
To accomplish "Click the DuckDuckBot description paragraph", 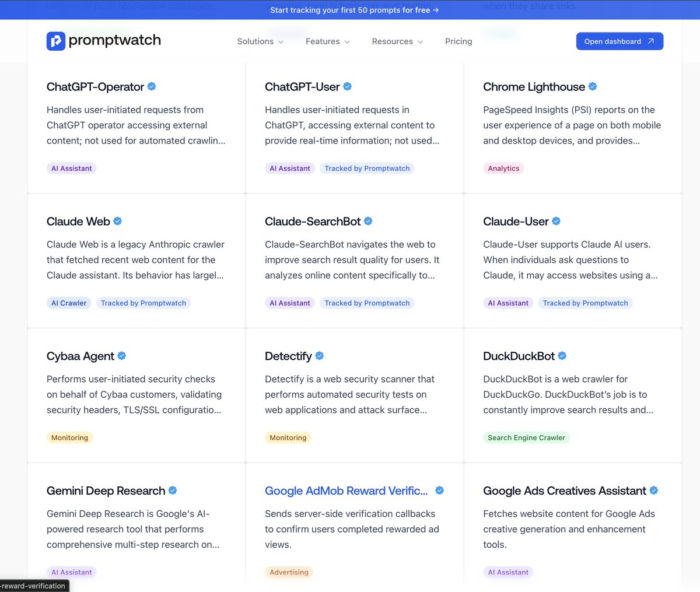I will pos(568,395).
